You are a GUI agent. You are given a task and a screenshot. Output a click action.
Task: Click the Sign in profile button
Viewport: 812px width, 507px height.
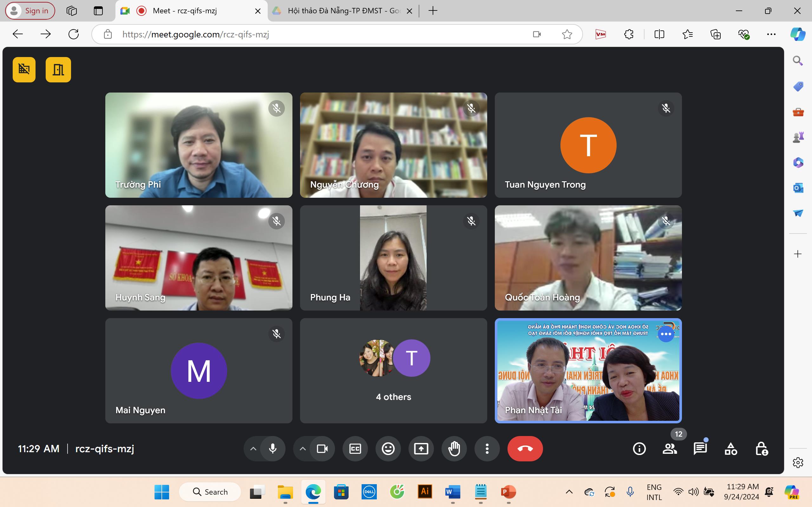point(30,11)
